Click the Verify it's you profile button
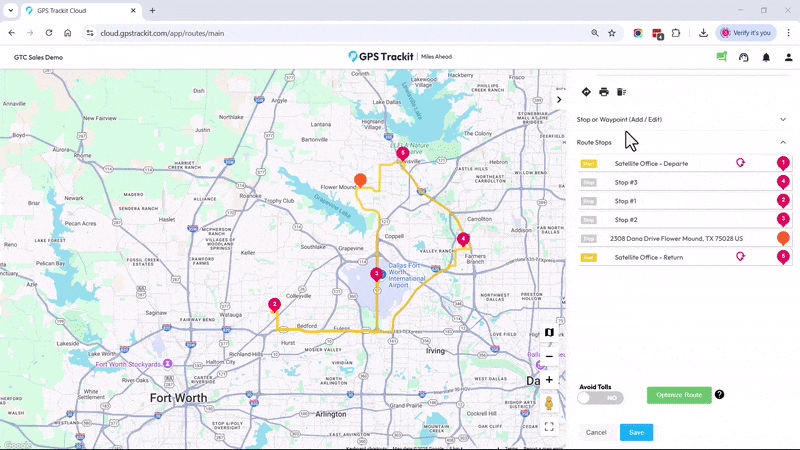The width and height of the screenshot is (800, 450). 746,33
